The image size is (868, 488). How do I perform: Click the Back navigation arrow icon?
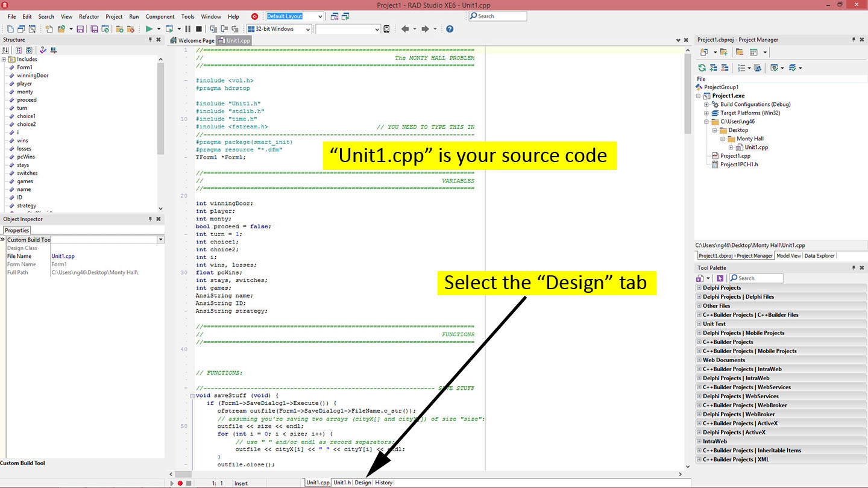click(x=404, y=29)
